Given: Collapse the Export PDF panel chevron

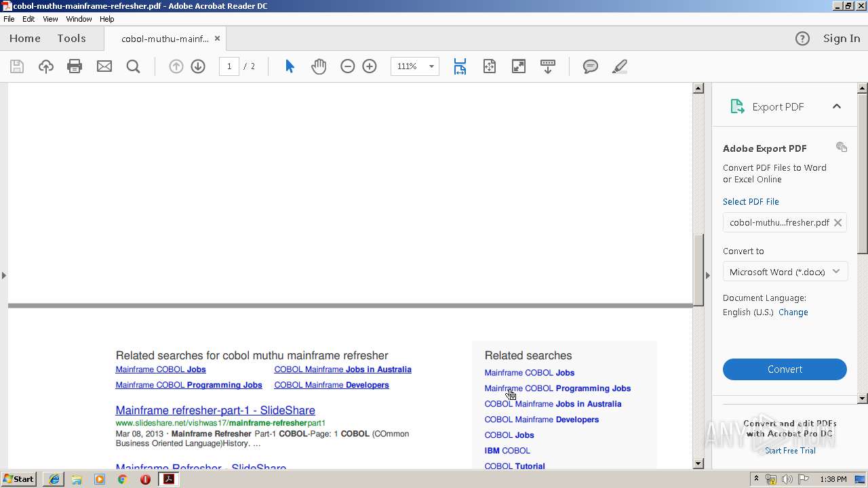Looking at the screenshot, I should pyautogui.click(x=837, y=106).
